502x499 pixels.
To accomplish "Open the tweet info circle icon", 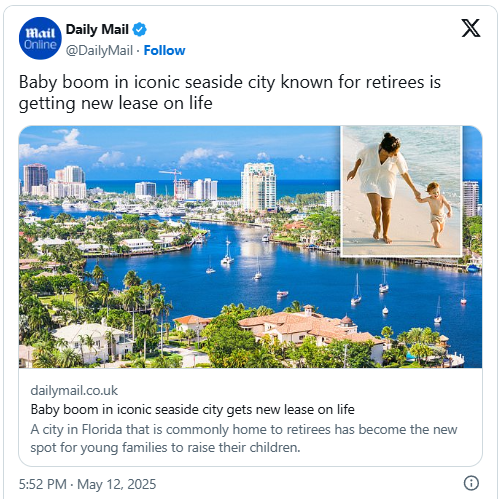I will (x=471, y=483).
